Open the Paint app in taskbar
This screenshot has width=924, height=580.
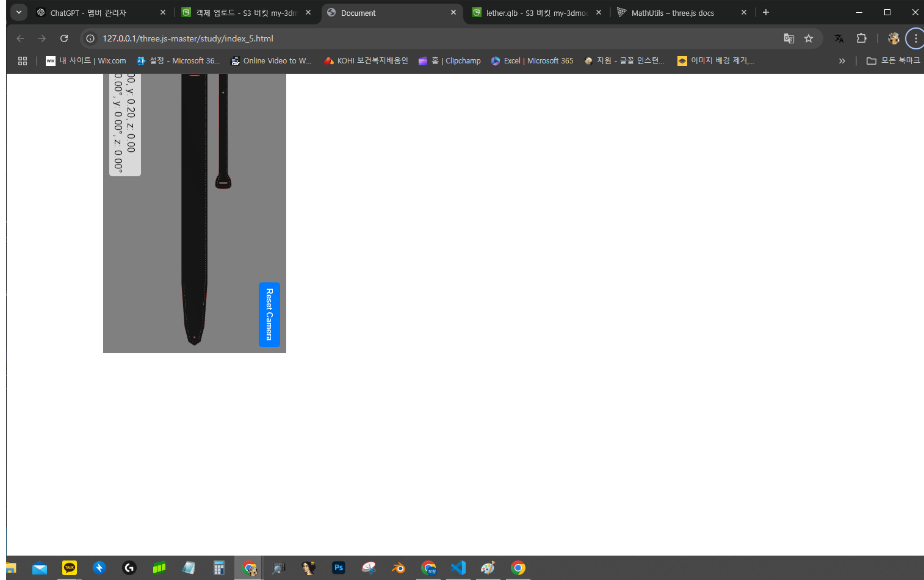point(488,568)
